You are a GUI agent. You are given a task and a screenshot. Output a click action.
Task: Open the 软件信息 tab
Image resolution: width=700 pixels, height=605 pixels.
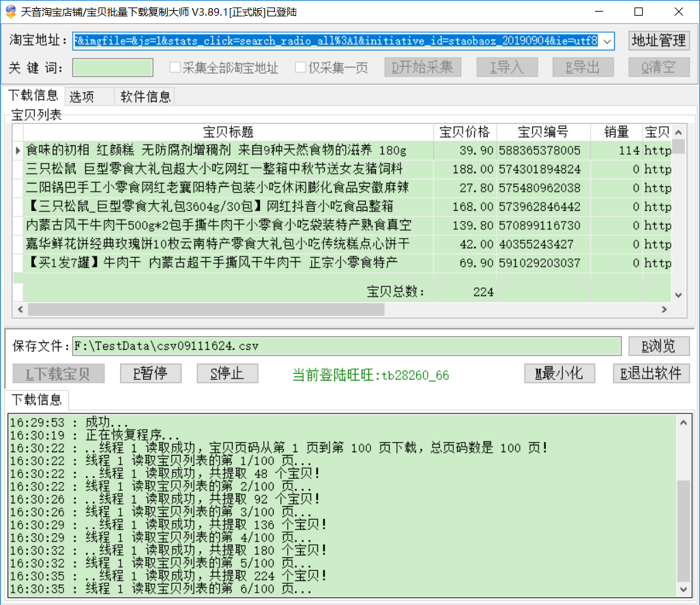pos(145,97)
